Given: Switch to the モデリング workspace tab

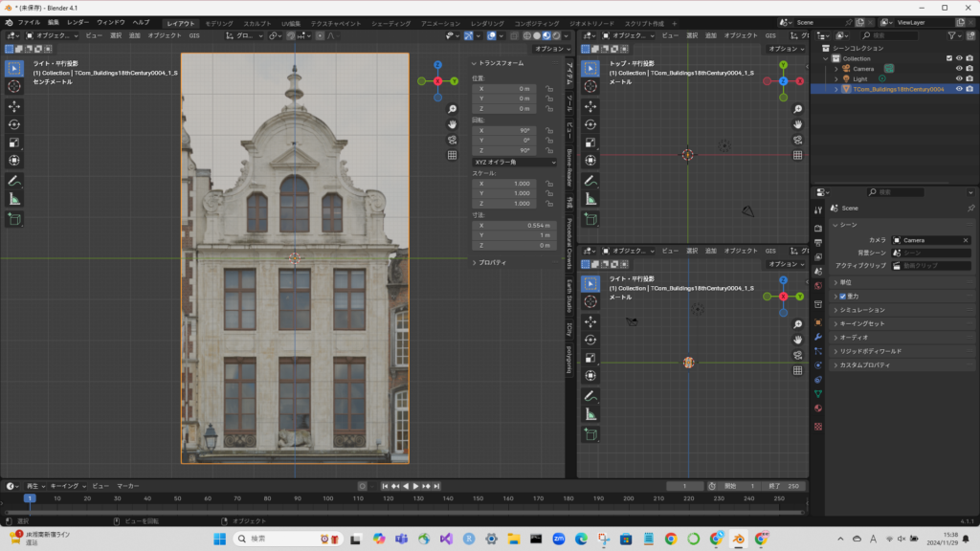Looking at the screenshot, I should coord(219,22).
